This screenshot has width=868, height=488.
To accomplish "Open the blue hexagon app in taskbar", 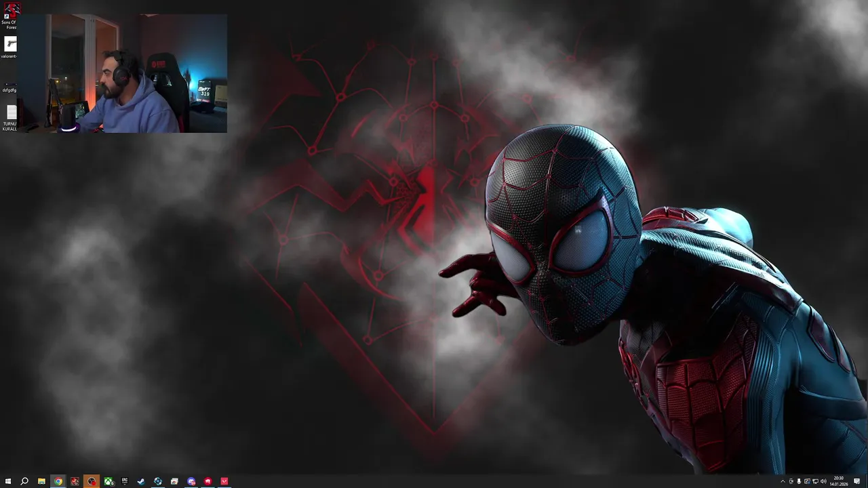I will (158, 481).
